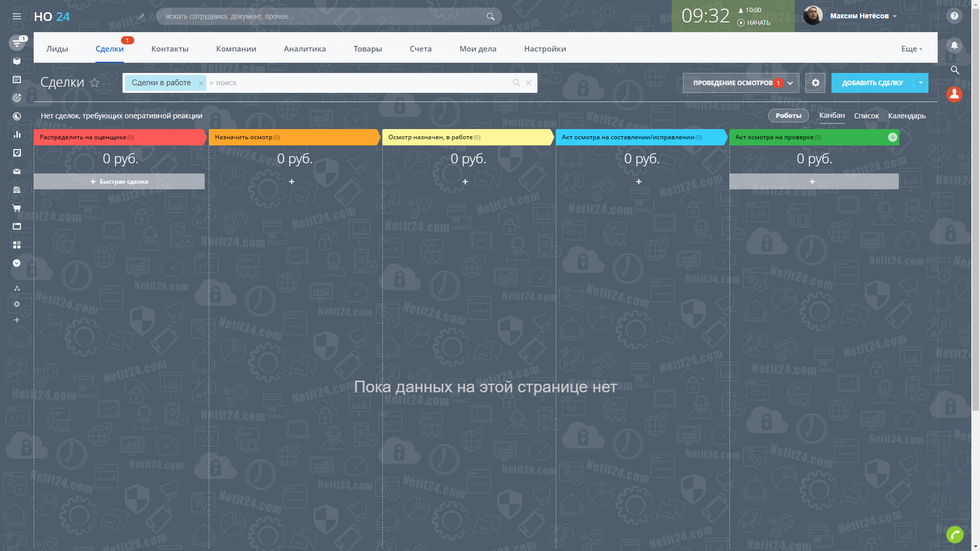Start workday with Начать button
The height and width of the screenshot is (551, 980).
(754, 23)
